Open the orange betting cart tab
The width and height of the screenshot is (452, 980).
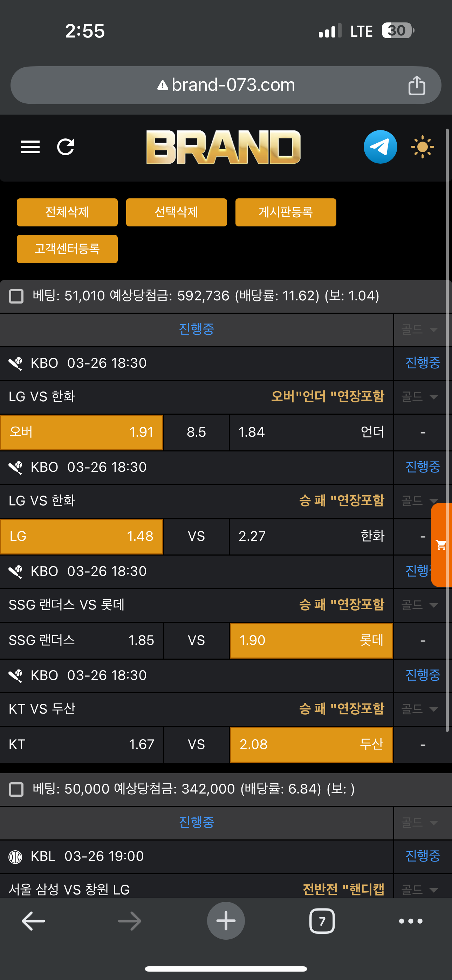click(442, 545)
